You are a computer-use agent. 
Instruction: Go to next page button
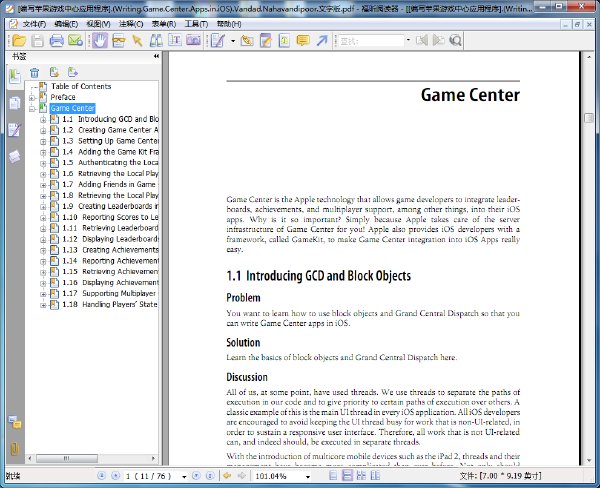pyautogui.click(x=196, y=476)
